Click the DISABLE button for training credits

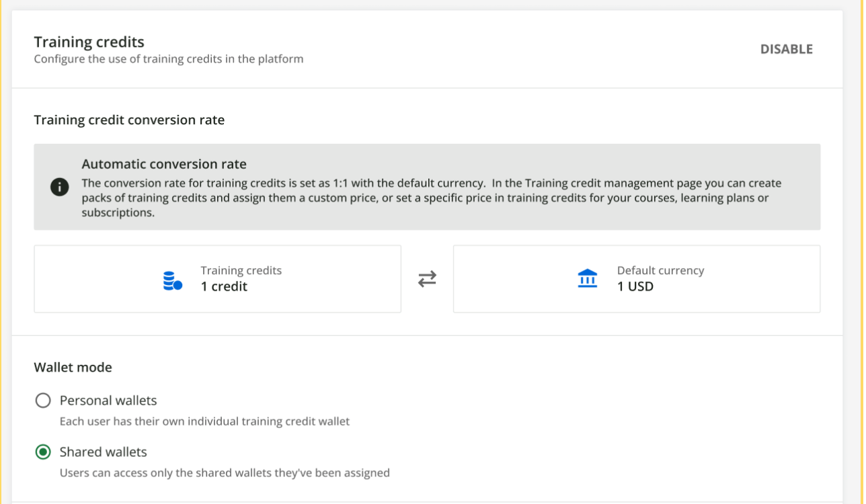click(x=786, y=49)
